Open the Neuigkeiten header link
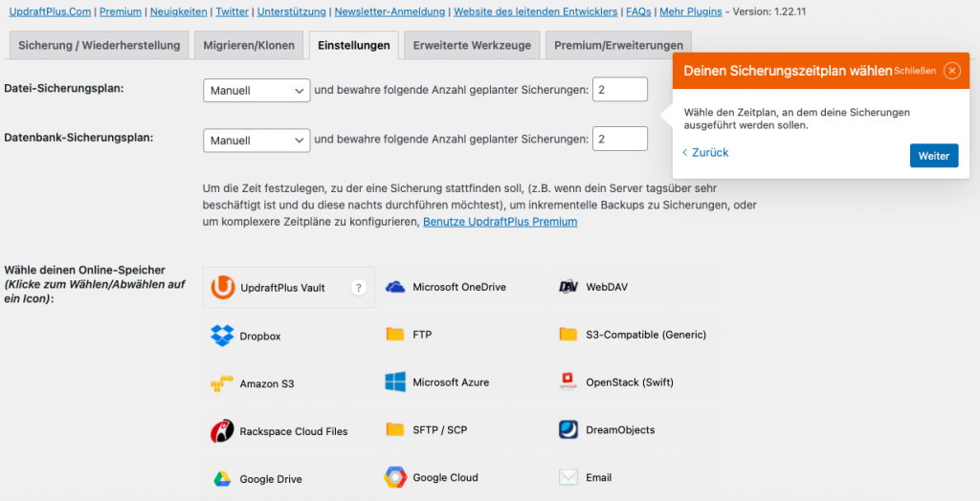 click(179, 11)
